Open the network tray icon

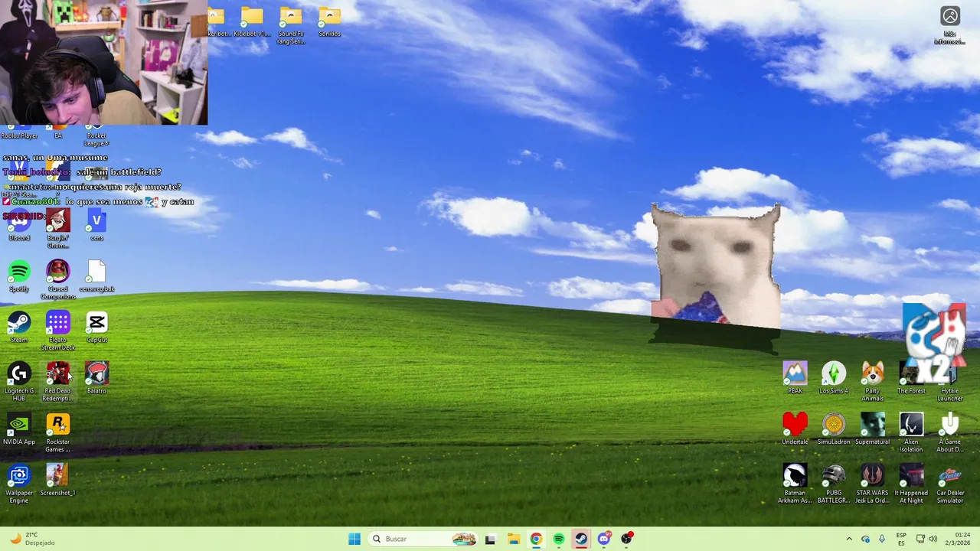(x=920, y=539)
